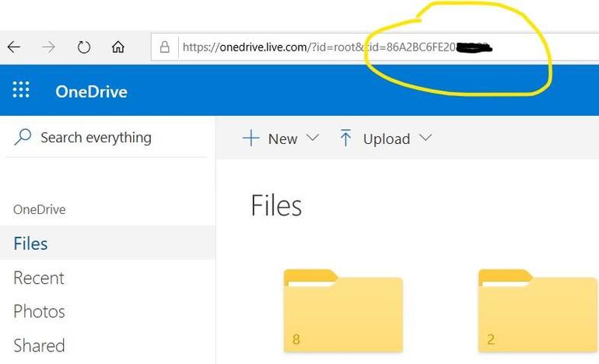Open the New menu button
This screenshot has width=599, height=364.
281,138
